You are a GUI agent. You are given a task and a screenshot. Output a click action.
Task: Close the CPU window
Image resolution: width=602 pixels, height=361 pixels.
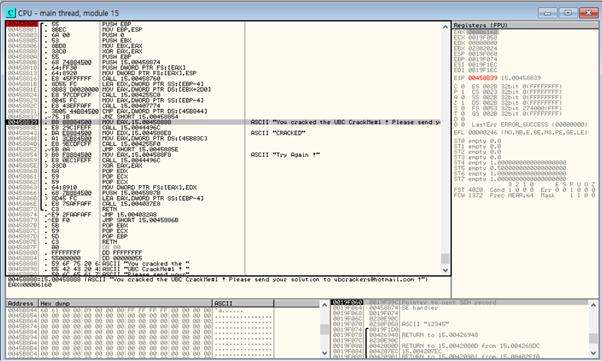(588, 13)
